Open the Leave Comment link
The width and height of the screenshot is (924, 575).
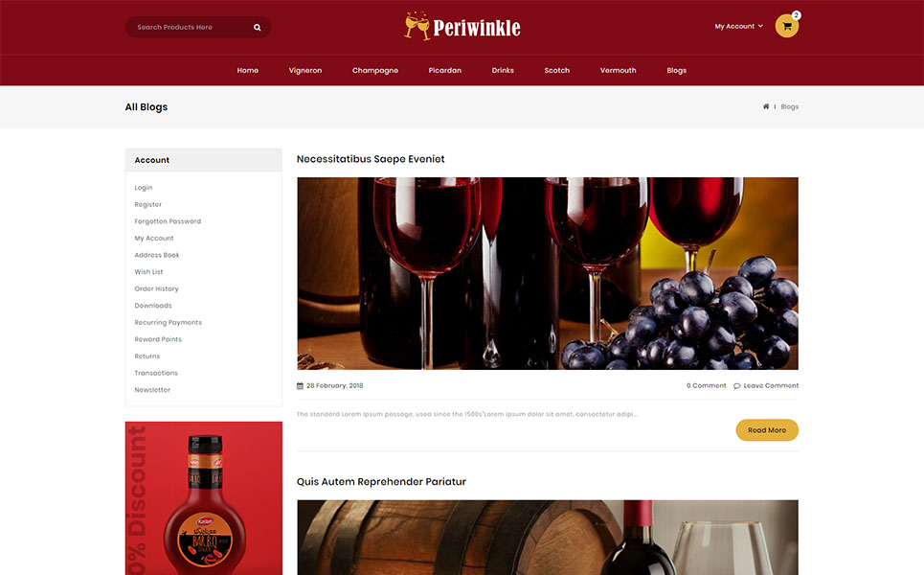(x=771, y=385)
